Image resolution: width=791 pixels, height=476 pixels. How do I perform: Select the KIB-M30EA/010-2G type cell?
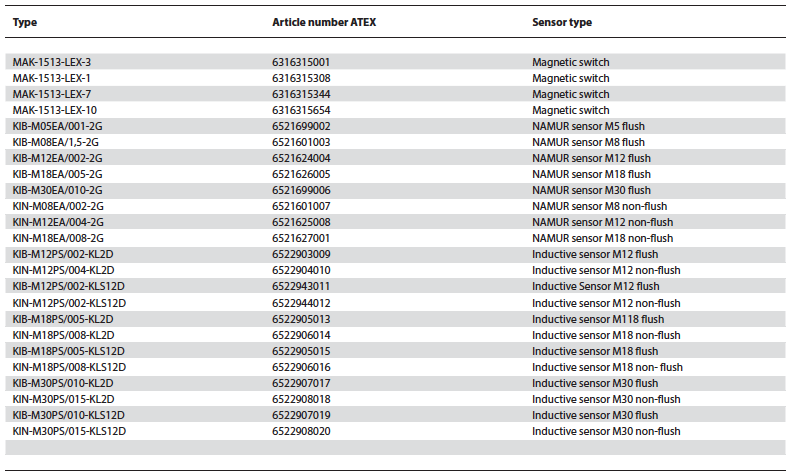[58, 190]
